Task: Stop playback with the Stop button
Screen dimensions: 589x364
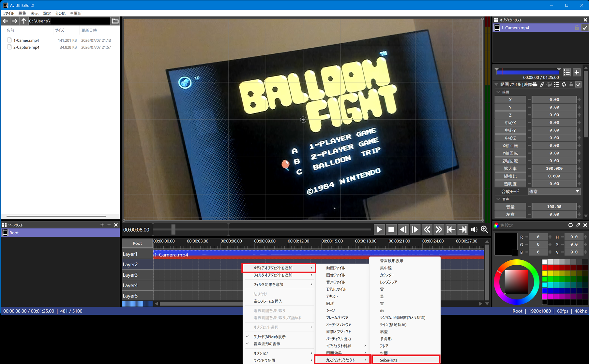Action: [391, 230]
